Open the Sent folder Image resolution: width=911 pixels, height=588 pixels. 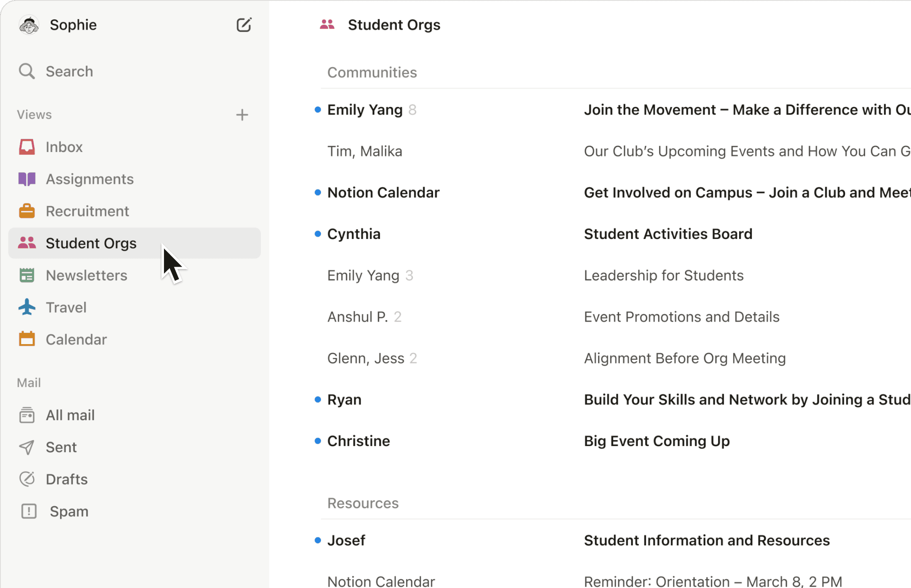pos(61,447)
